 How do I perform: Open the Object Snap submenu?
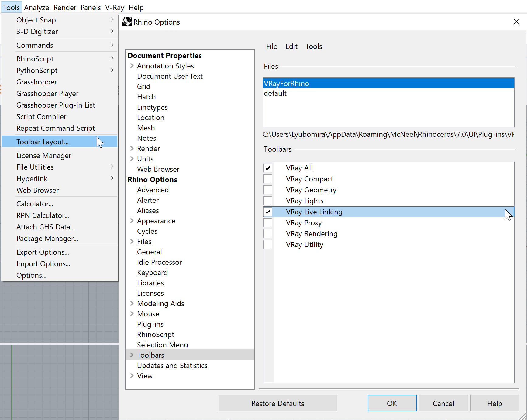tap(60, 20)
